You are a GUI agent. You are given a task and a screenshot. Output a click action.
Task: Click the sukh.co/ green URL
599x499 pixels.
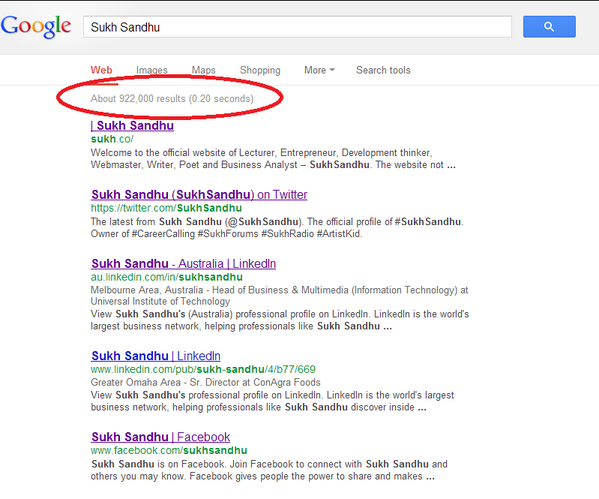coord(112,139)
